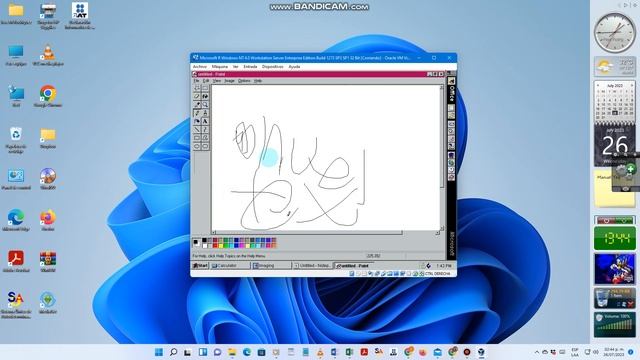Select the Fill With Color bucket tool
The image size is (640, 360).
click(205, 96)
